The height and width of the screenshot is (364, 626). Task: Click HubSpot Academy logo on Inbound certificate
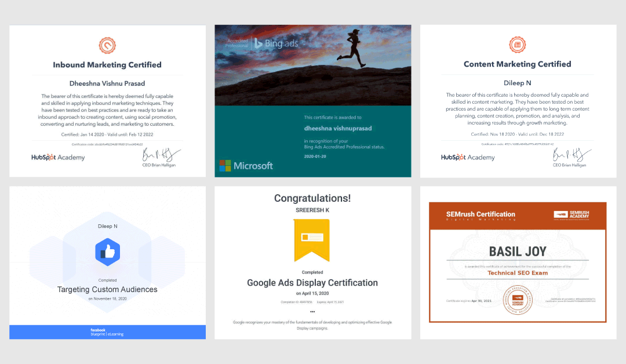tap(58, 157)
